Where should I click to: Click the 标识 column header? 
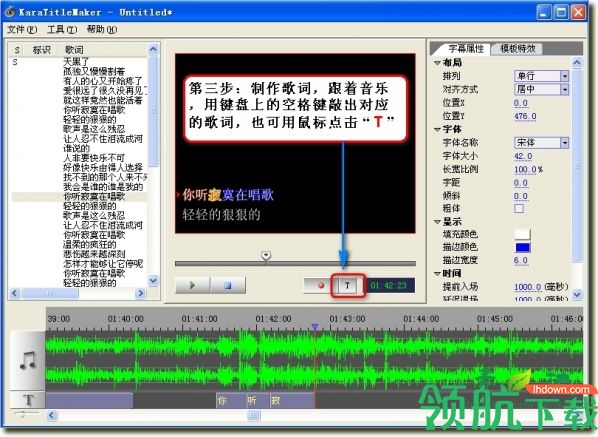pyautogui.click(x=41, y=50)
